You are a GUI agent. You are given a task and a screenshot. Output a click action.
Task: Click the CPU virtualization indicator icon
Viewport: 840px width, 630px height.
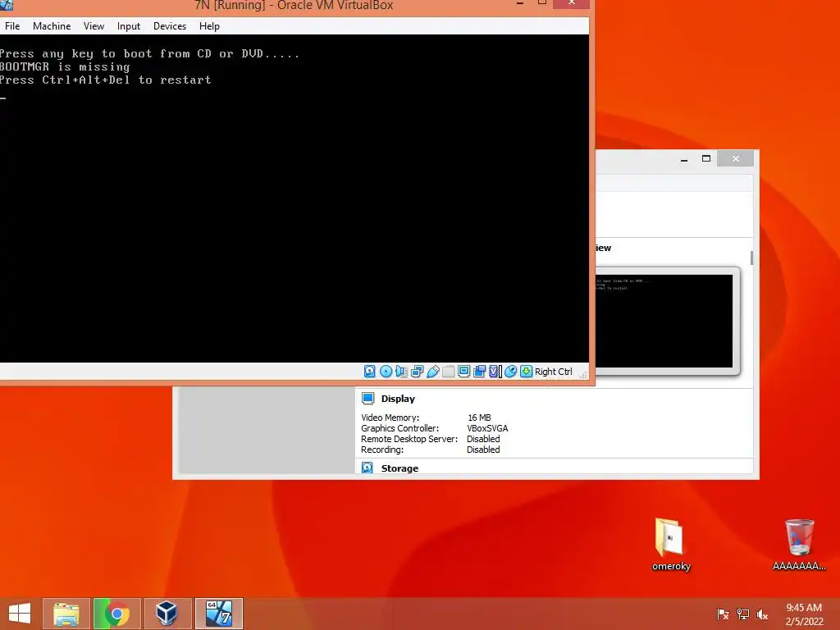tap(495, 372)
